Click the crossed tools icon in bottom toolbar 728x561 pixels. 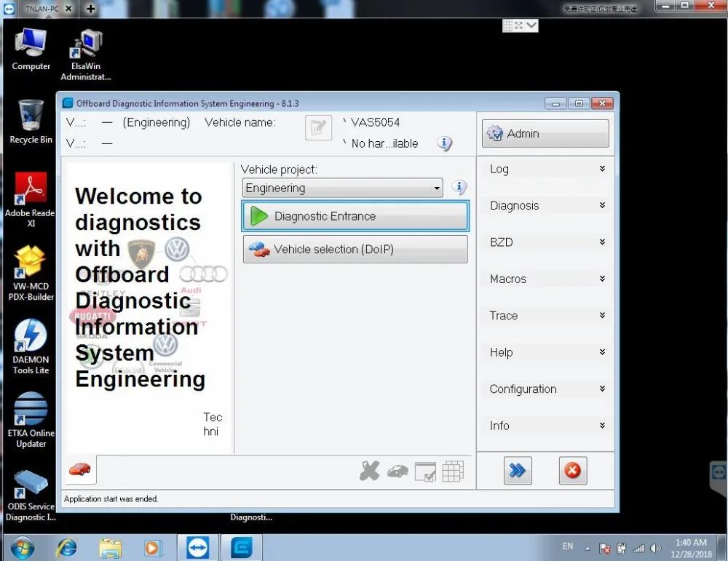click(x=370, y=471)
